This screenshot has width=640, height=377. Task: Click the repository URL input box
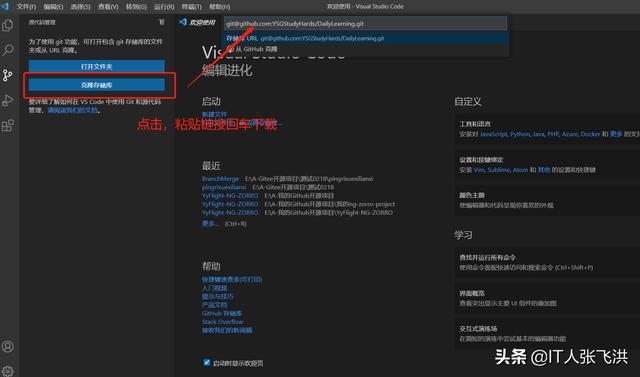pos(365,24)
